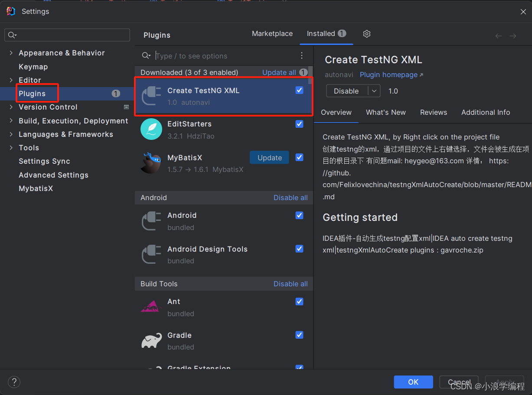Open plugin search options kebab menu
This screenshot has width=532, height=395.
tap(302, 55)
